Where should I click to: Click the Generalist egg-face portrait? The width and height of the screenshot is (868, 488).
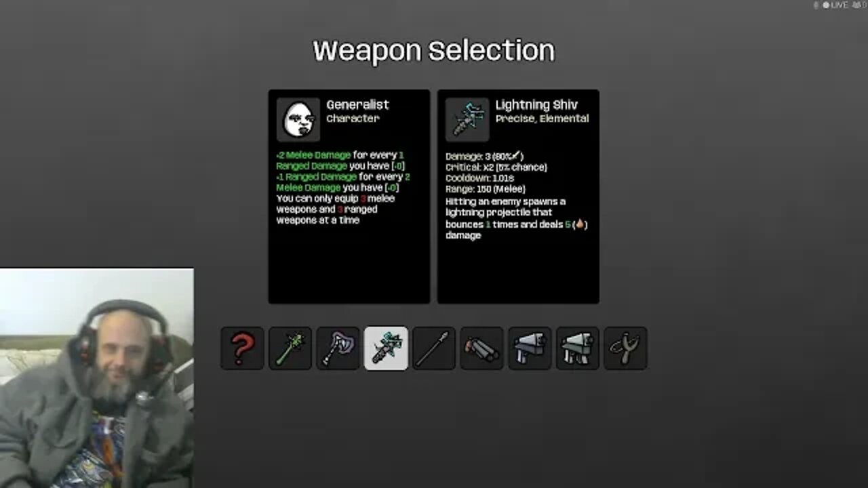(298, 119)
